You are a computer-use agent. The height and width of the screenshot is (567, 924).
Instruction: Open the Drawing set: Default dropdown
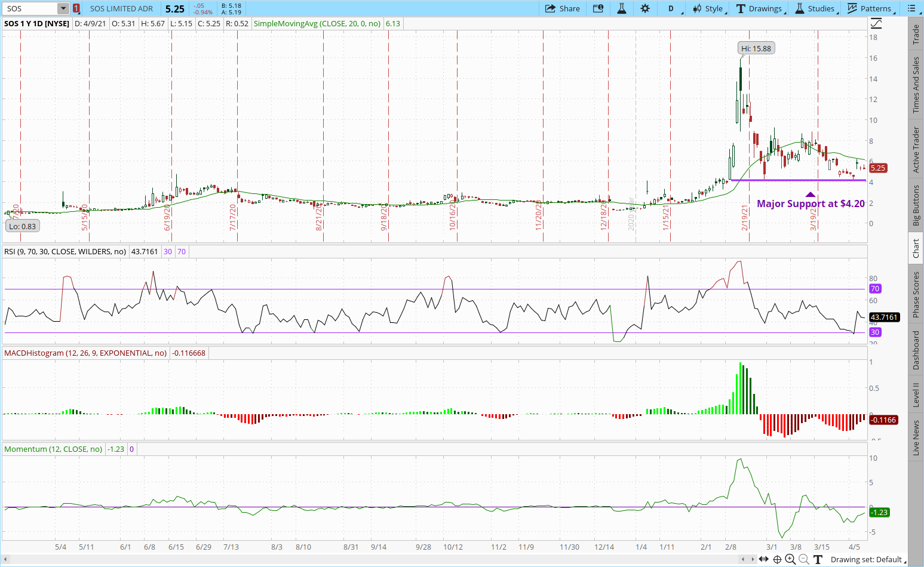(868, 559)
